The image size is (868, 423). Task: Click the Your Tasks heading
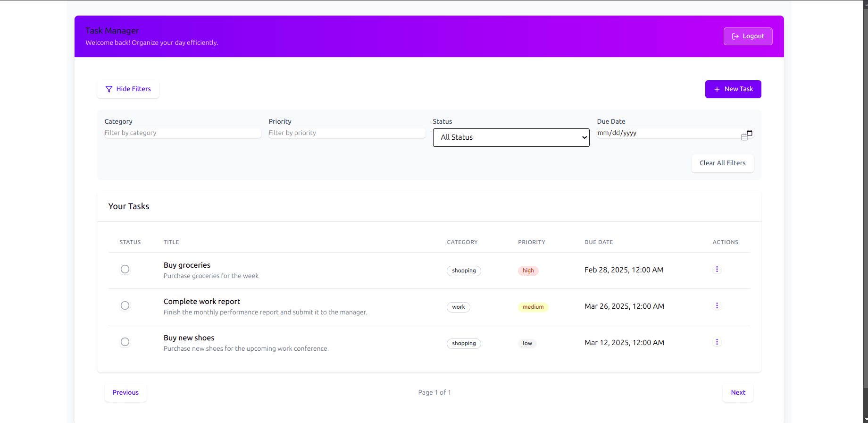point(129,206)
